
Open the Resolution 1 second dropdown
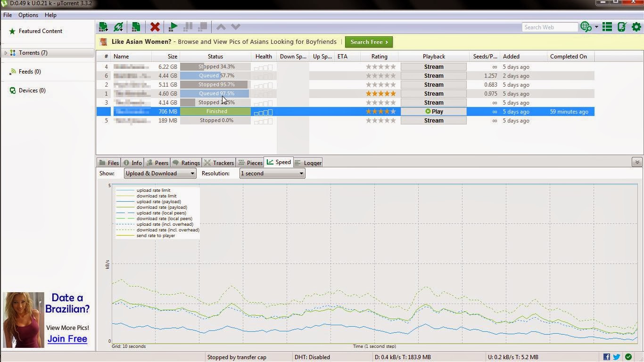tap(272, 173)
